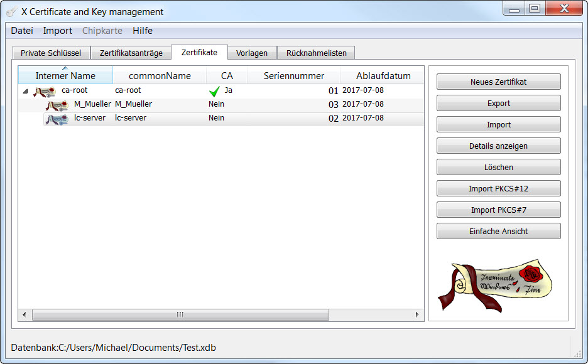
Task: Click the ca-root certificate icon
Action: pyautogui.click(x=43, y=92)
